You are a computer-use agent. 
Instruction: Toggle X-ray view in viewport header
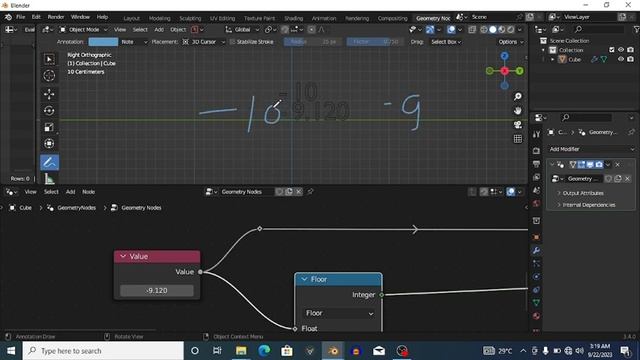472,29
